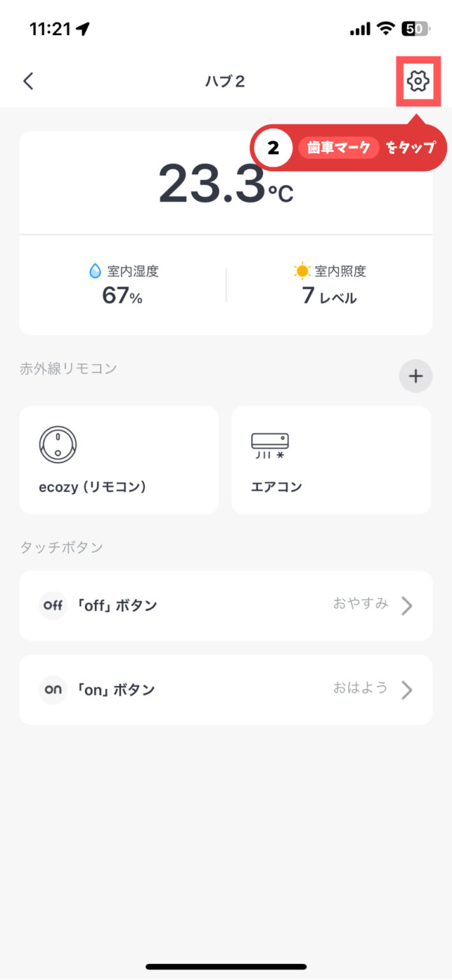
Task: Open the ecozy (リモコン) remote card
Action: pos(119,459)
